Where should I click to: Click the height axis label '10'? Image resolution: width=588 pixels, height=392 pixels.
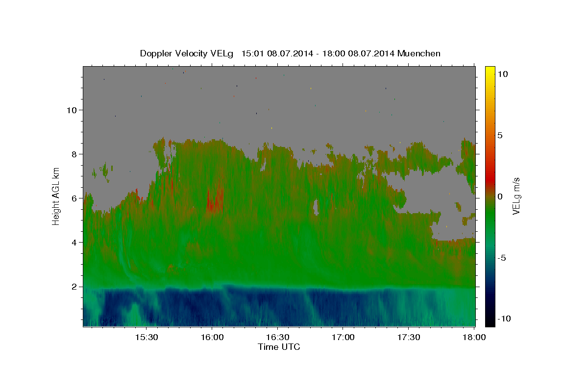click(x=71, y=110)
